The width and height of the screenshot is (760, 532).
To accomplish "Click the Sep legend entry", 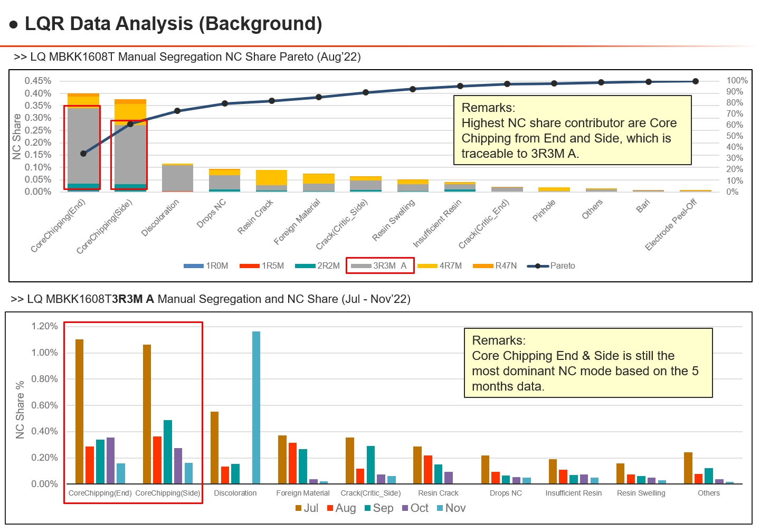I will pyautogui.click(x=379, y=508).
